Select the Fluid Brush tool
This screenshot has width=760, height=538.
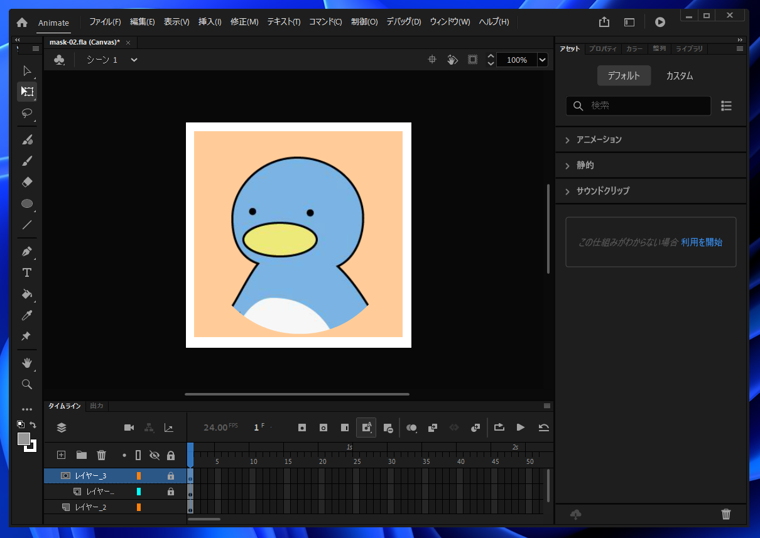point(27,140)
